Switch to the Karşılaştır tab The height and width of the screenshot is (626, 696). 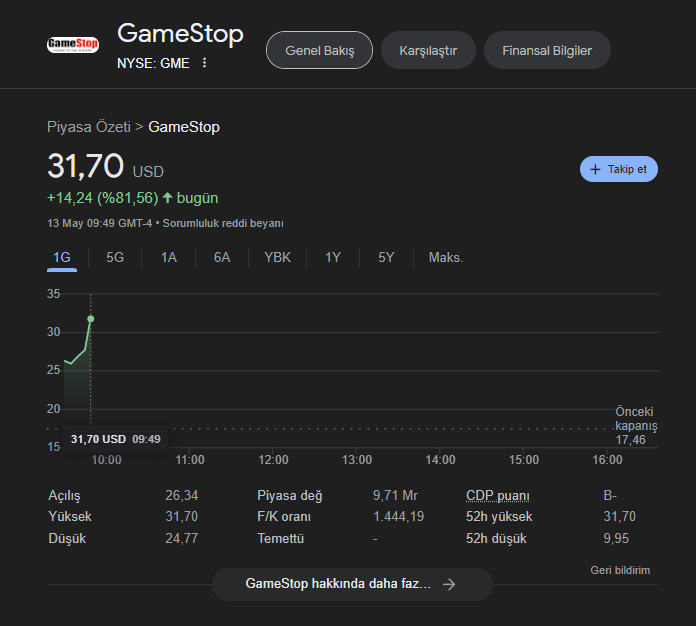[428, 50]
